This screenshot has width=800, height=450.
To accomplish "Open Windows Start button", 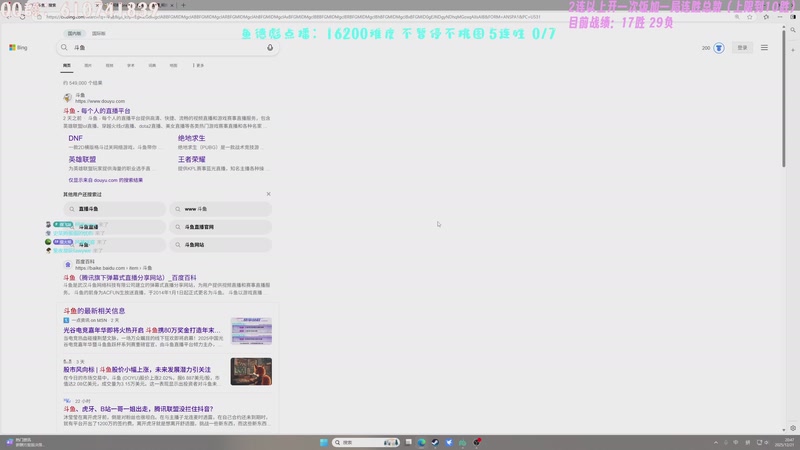I will point(323,442).
